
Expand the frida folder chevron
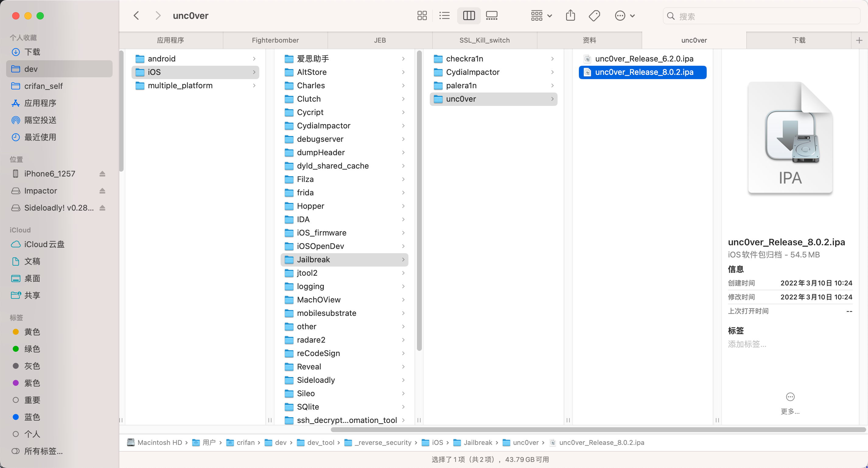tap(403, 193)
